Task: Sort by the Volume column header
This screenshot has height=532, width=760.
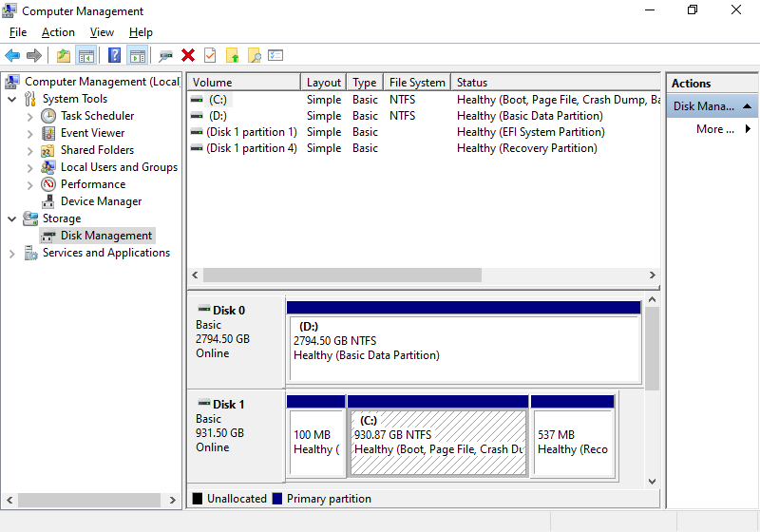Action: click(244, 83)
